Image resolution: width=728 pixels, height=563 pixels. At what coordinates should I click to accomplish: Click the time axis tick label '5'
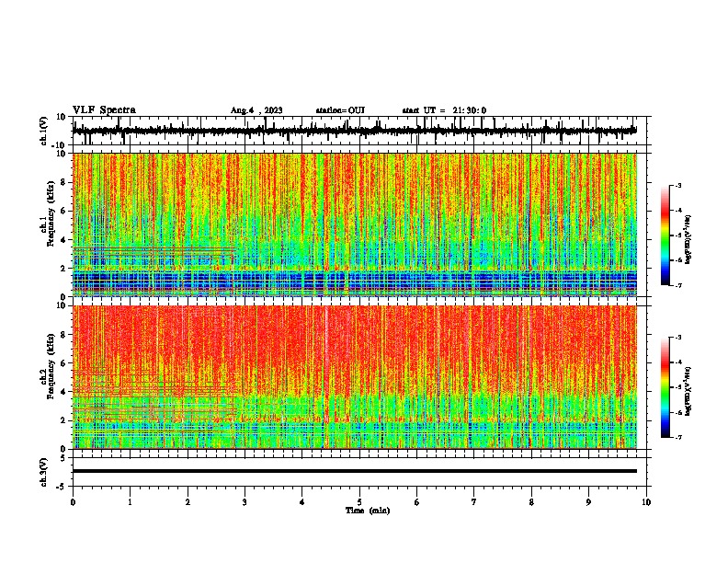click(359, 502)
